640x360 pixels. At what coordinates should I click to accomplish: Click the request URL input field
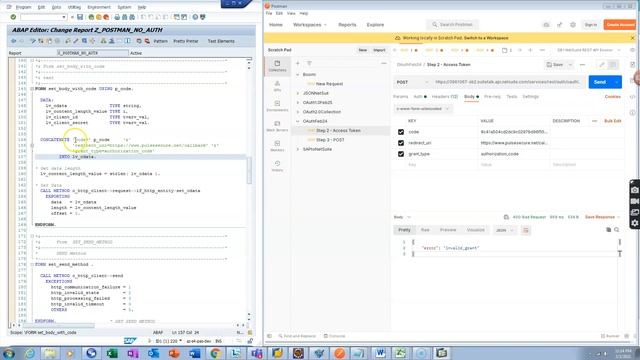coord(508,82)
